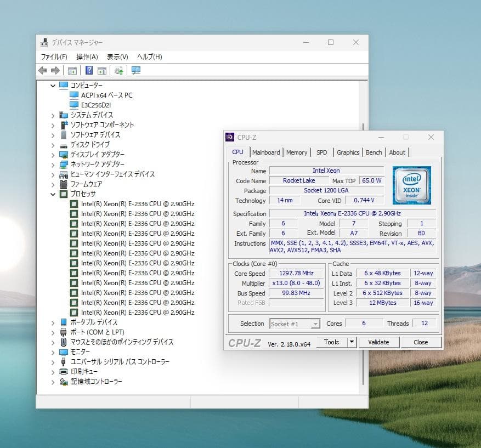Click the 記憶域コントローラー category icon
481x448 pixels.
pyautogui.click(x=64, y=382)
